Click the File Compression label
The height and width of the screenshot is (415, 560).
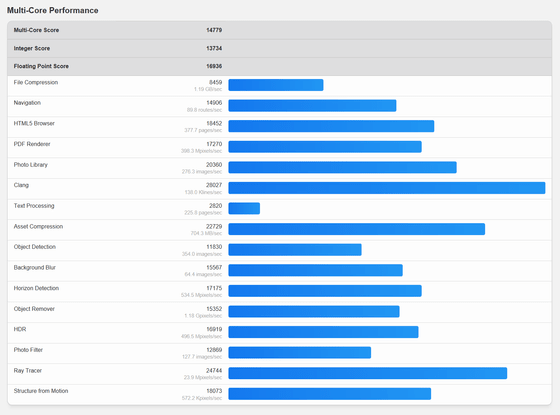coord(36,82)
